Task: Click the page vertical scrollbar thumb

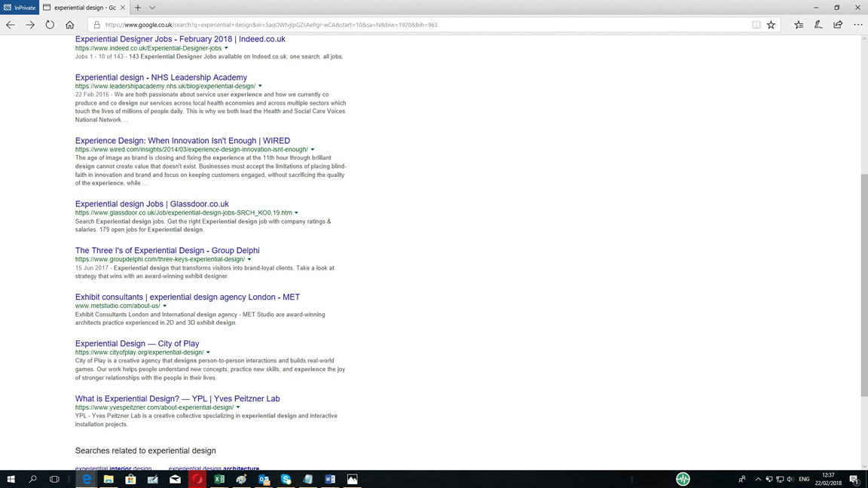Action: (863, 285)
